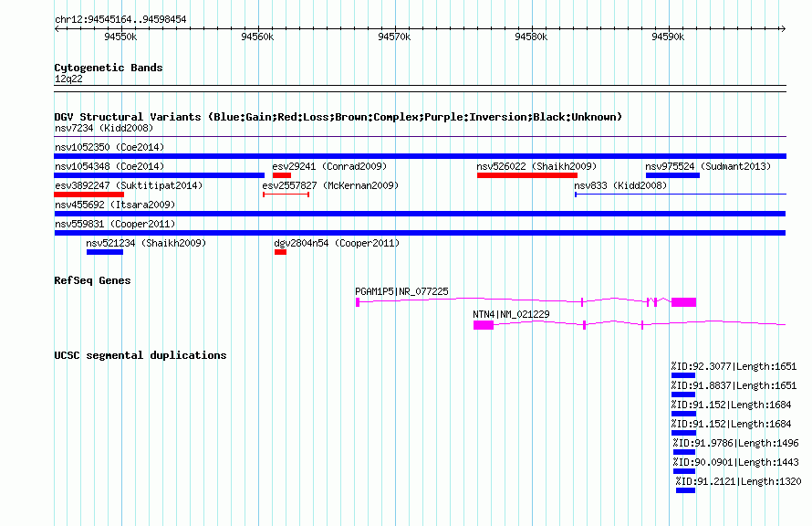Click the red loss bar under dgv2804n54
The width and height of the screenshot is (812, 526).
pyautogui.click(x=280, y=252)
